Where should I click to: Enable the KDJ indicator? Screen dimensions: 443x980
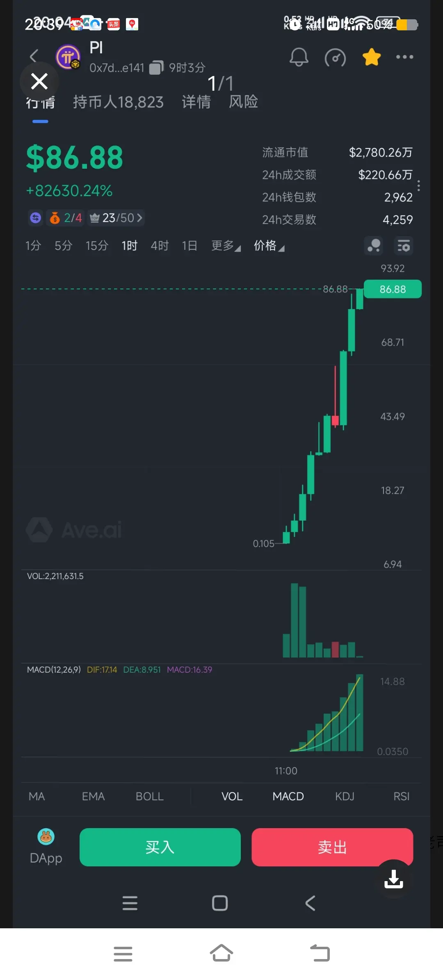pos(345,796)
